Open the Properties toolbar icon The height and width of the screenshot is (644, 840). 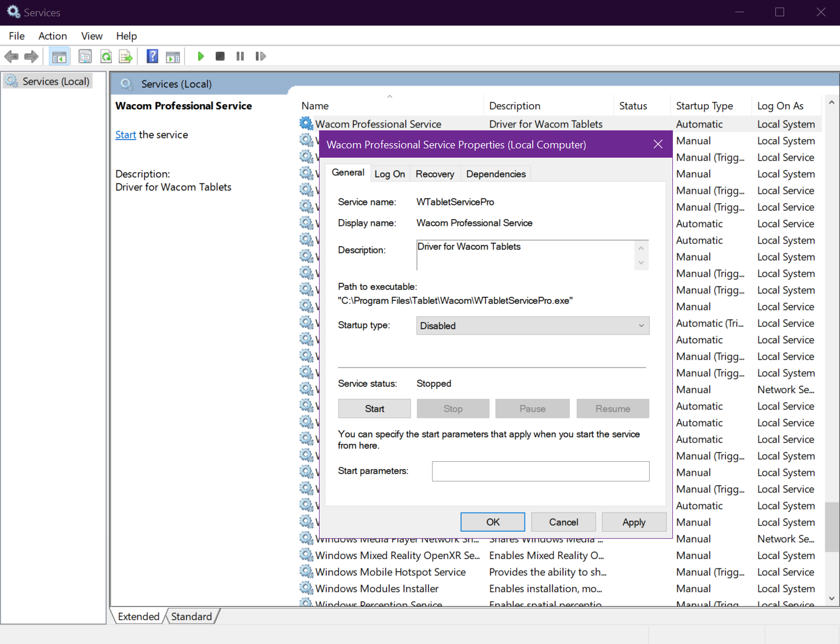pos(85,56)
